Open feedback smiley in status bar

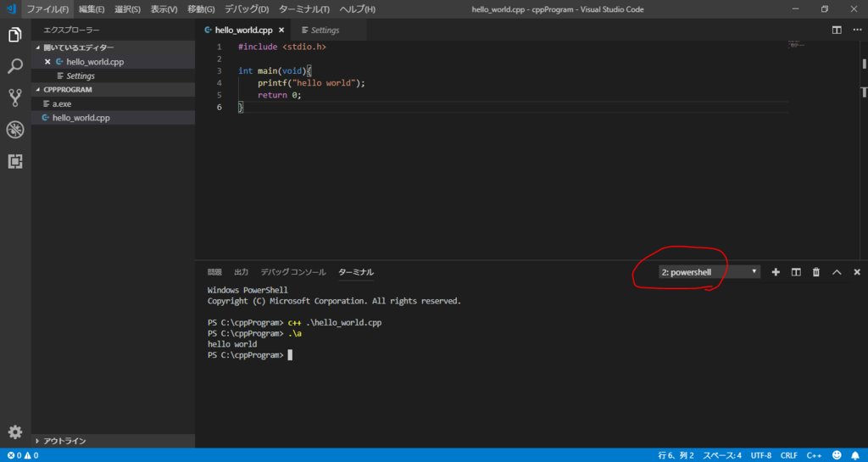click(x=837, y=455)
